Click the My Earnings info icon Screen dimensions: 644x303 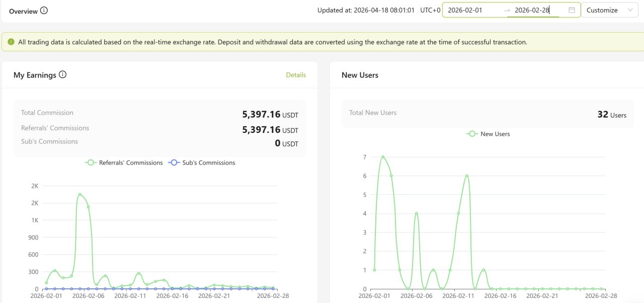click(62, 74)
